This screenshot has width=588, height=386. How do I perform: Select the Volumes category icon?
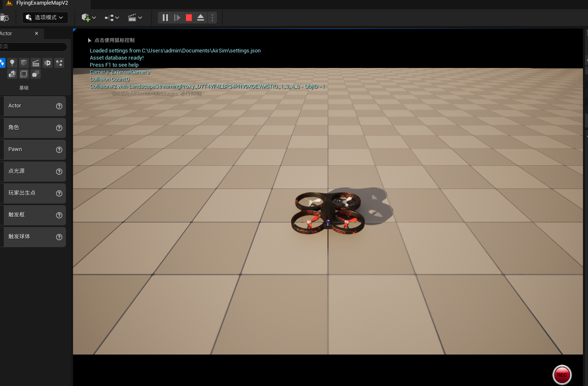(x=24, y=74)
